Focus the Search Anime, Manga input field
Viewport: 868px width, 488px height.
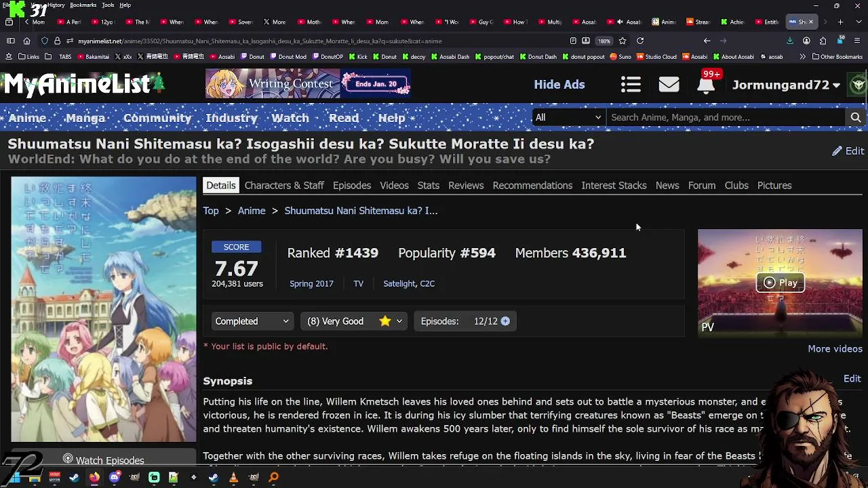click(x=726, y=117)
